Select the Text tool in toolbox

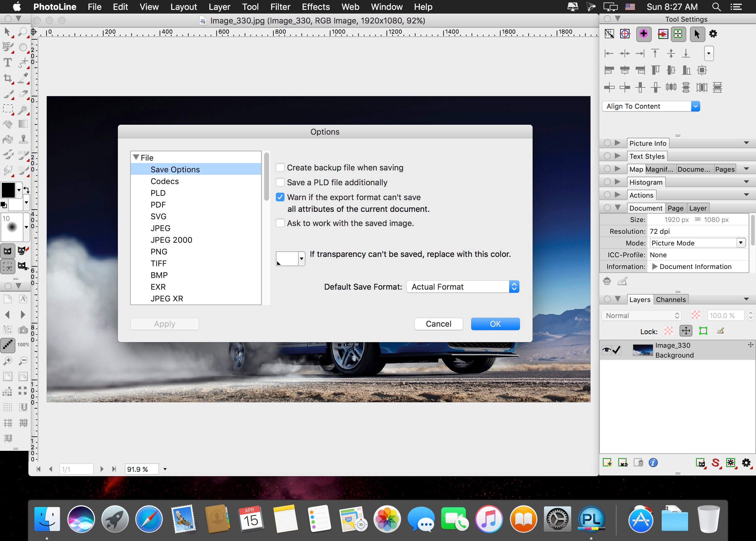pos(7,62)
